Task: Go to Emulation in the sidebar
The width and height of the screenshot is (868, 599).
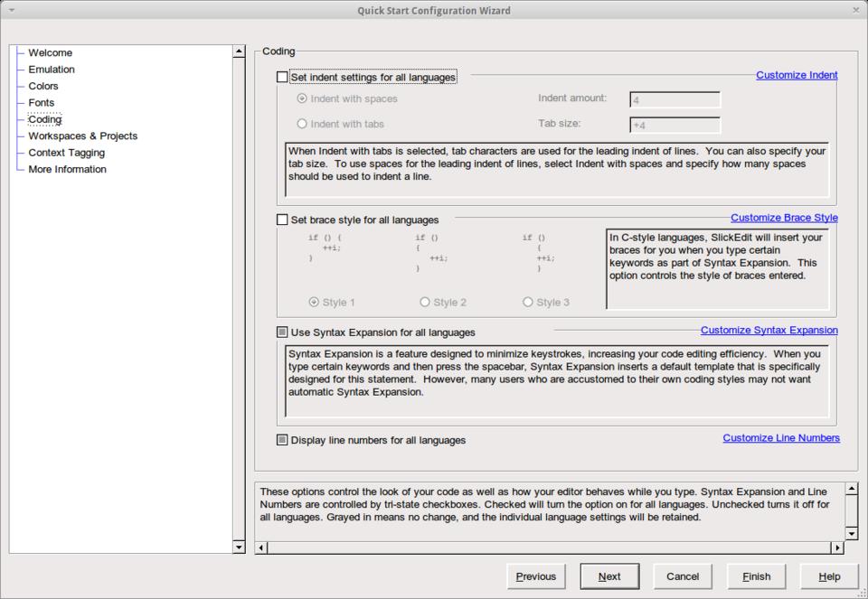Action: [x=52, y=70]
